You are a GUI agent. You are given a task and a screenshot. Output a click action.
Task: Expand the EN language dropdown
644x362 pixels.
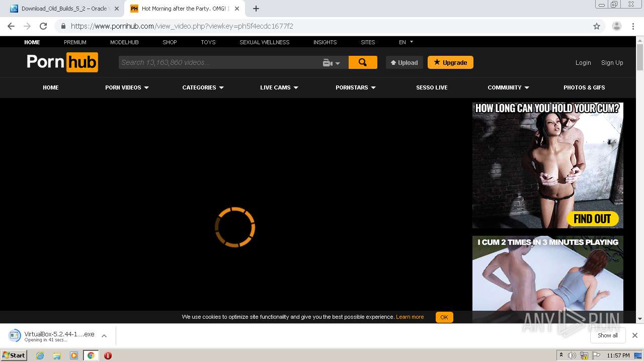click(x=406, y=42)
